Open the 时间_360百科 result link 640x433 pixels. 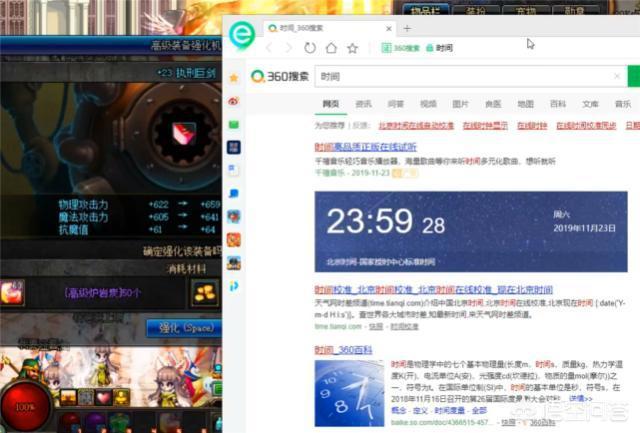tap(344, 349)
